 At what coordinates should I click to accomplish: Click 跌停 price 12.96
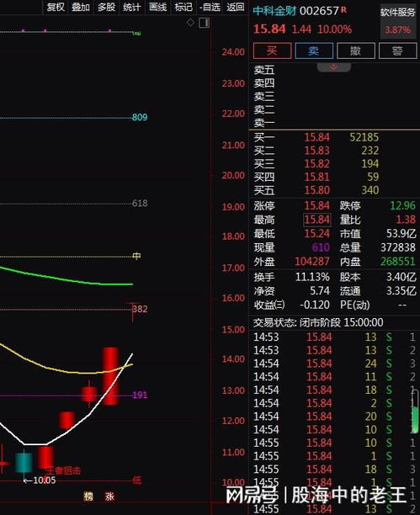click(x=402, y=205)
